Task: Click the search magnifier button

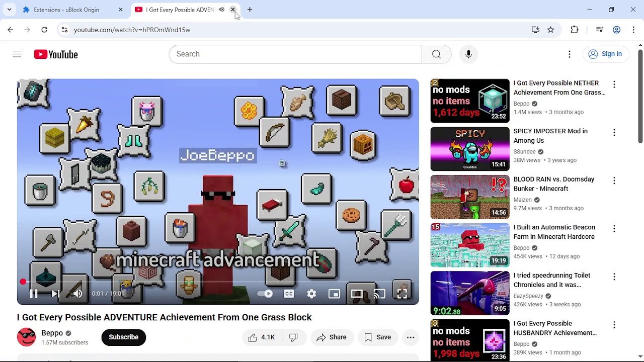Action: click(x=436, y=54)
